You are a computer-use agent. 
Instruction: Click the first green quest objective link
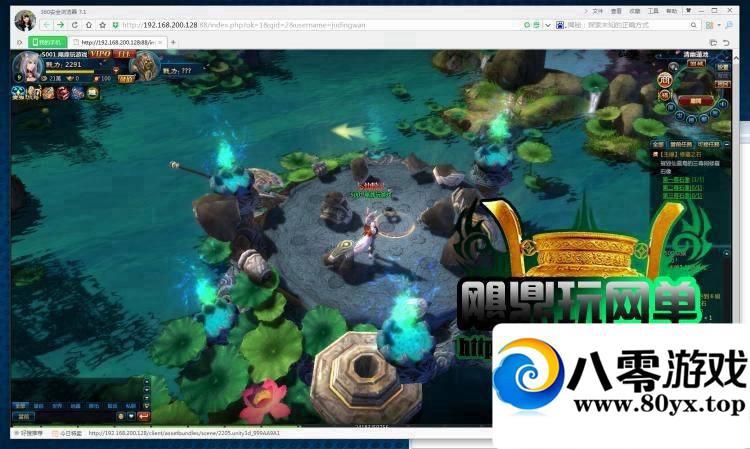(682, 180)
